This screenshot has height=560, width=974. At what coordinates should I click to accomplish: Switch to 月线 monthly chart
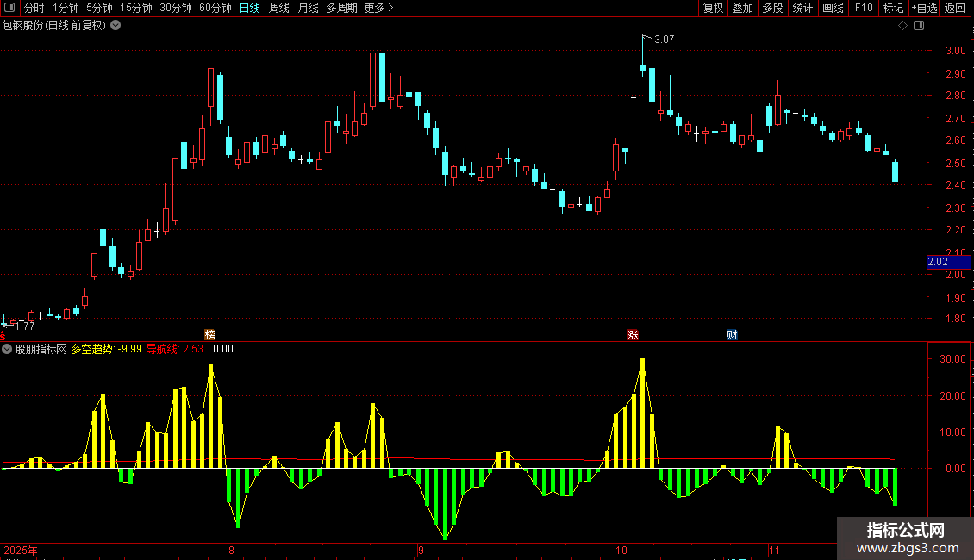tap(308, 8)
